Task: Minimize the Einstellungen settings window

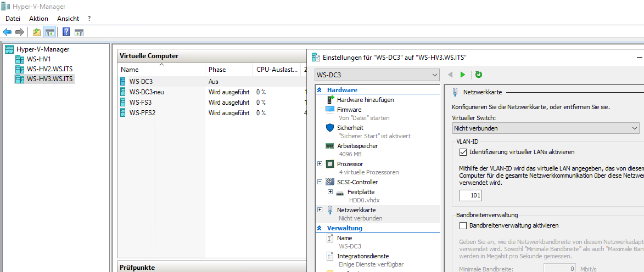Action: tap(639, 57)
